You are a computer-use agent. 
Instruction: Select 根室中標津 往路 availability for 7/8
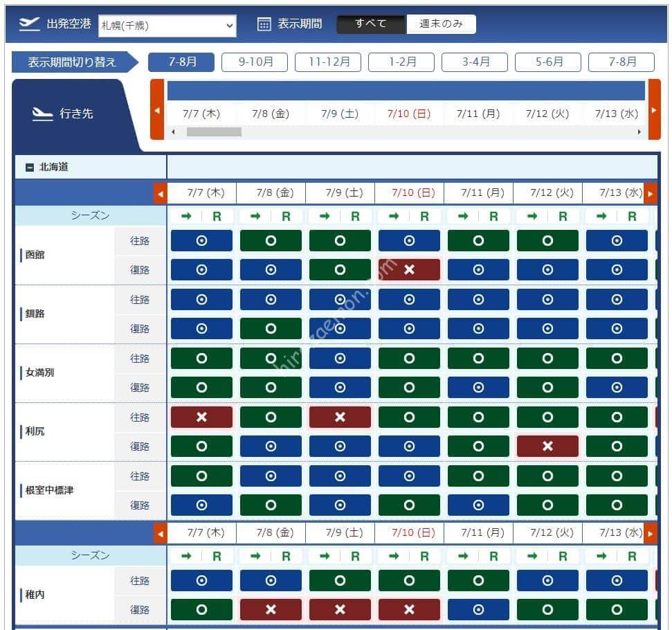pyautogui.click(x=271, y=476)
